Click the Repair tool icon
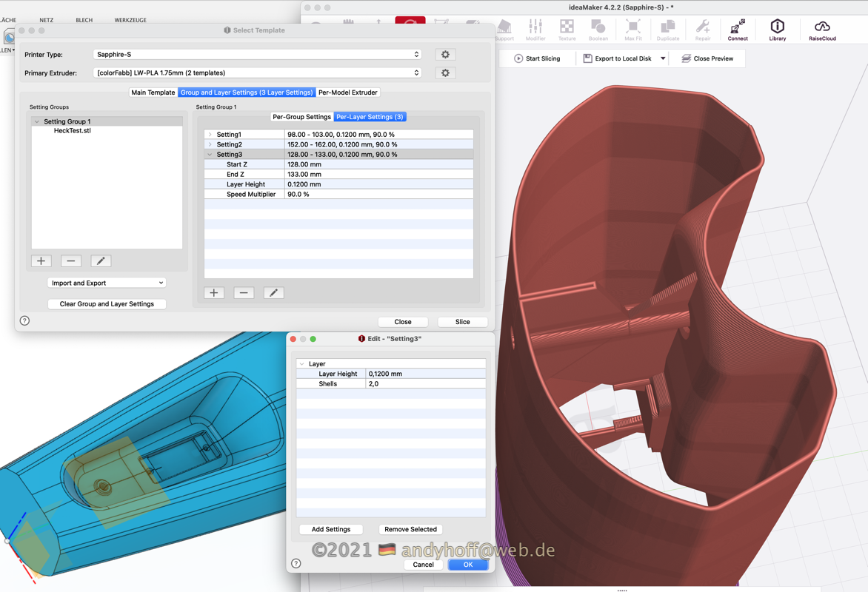Viewport: 868px width, 592px height. [x=702, y=30]
